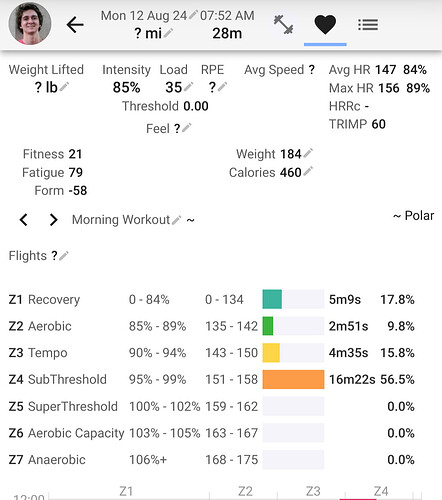Edit the Load value pencil
This screenshot has width=442, height=500.
tap(188, 87)
